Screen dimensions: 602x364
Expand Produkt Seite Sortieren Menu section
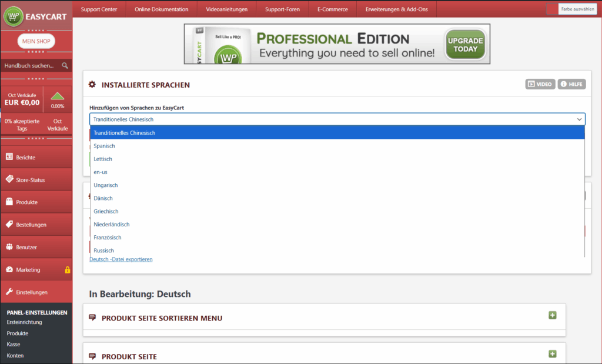point(552,316)
